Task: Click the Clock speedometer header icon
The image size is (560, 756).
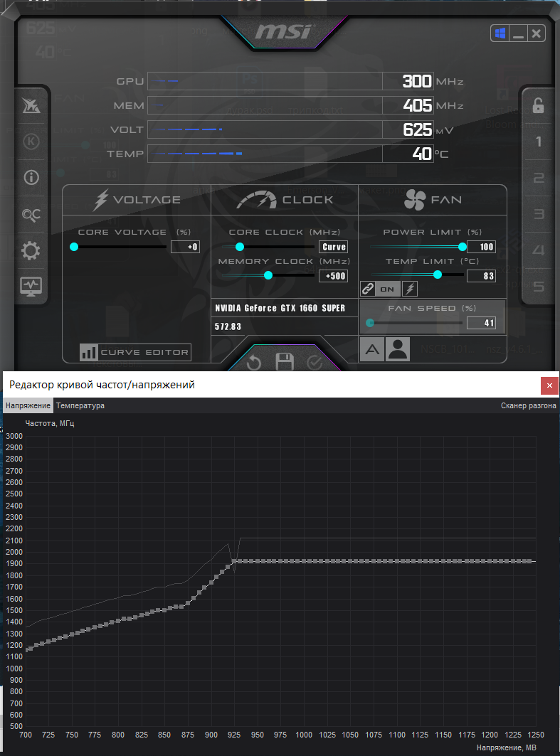Action: pyautogui.click(x=256, y=200)
